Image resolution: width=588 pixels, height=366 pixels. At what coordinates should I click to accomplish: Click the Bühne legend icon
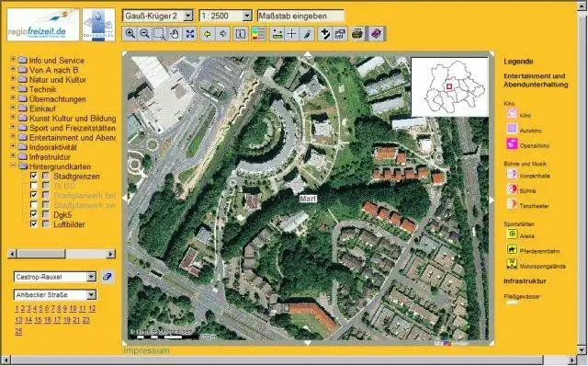512,189
